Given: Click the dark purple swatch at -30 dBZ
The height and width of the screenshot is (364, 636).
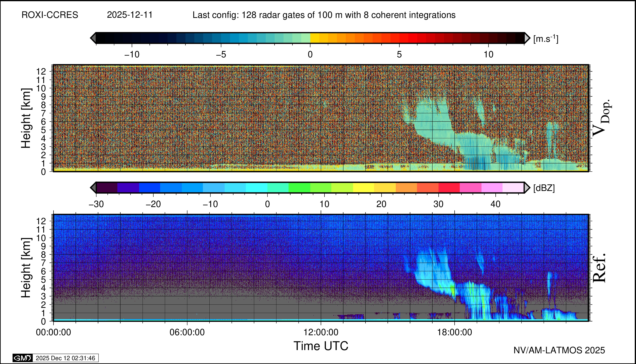Looking at the screenshot, I should (x=107, y=188).
